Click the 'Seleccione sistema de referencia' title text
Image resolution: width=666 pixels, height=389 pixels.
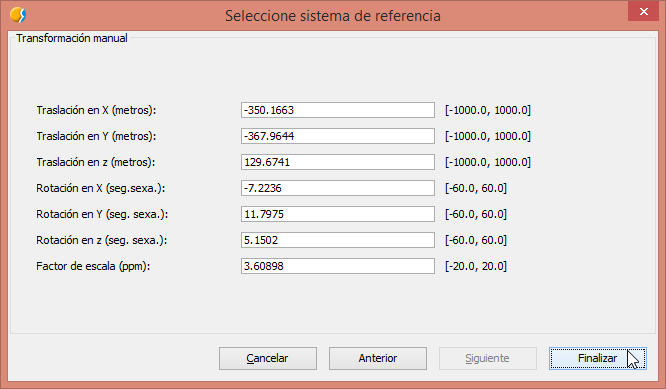[x=333, y=16]
